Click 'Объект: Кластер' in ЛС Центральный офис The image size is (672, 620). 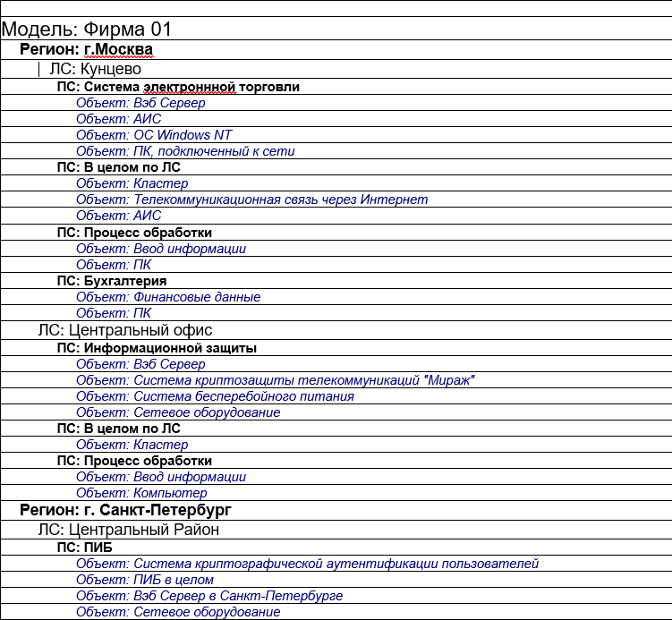(132, 445)
